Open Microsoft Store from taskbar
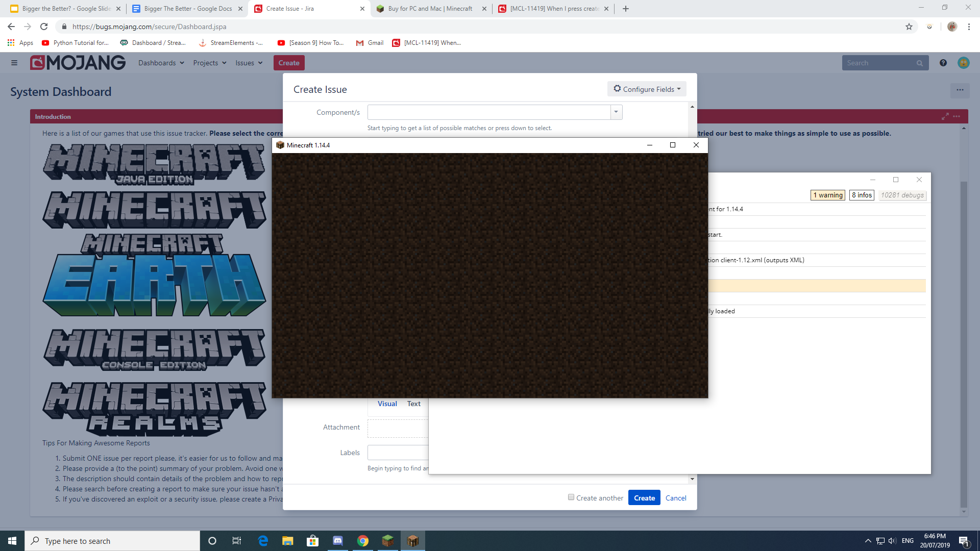The image size is (980, 551). tap(312, 541)
